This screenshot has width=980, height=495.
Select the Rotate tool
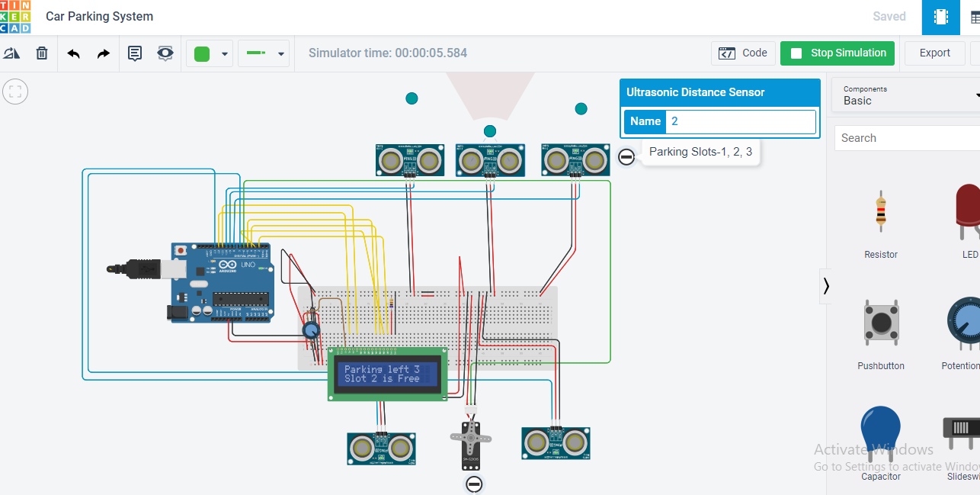coord(11,53)
